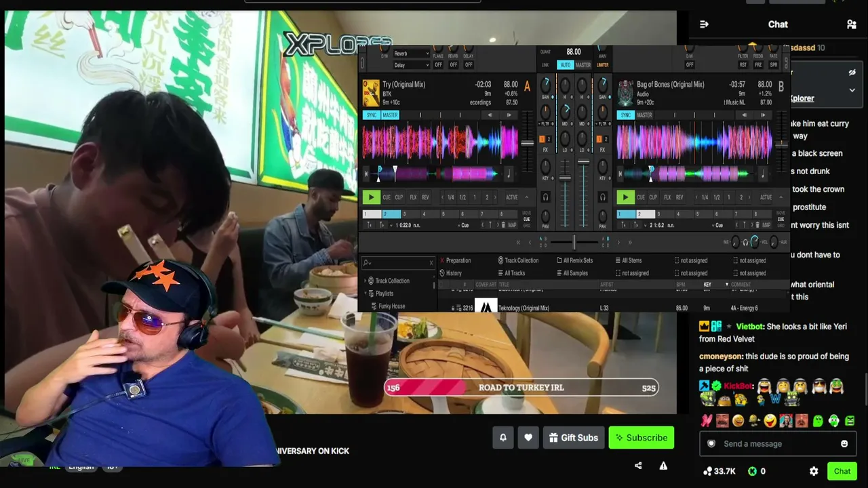The width and height of the screenshot is (868, 488).
Task: Collapse deck B advanced panel arrow
Action: tap(781, 197)
